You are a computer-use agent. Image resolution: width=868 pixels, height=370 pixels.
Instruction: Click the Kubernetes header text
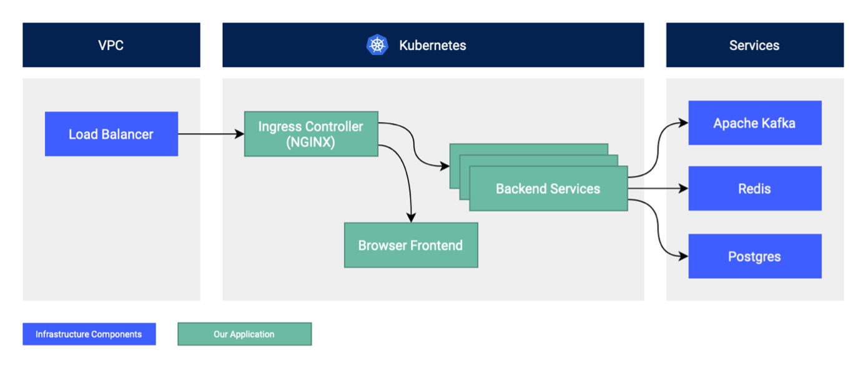click(433, 45)
